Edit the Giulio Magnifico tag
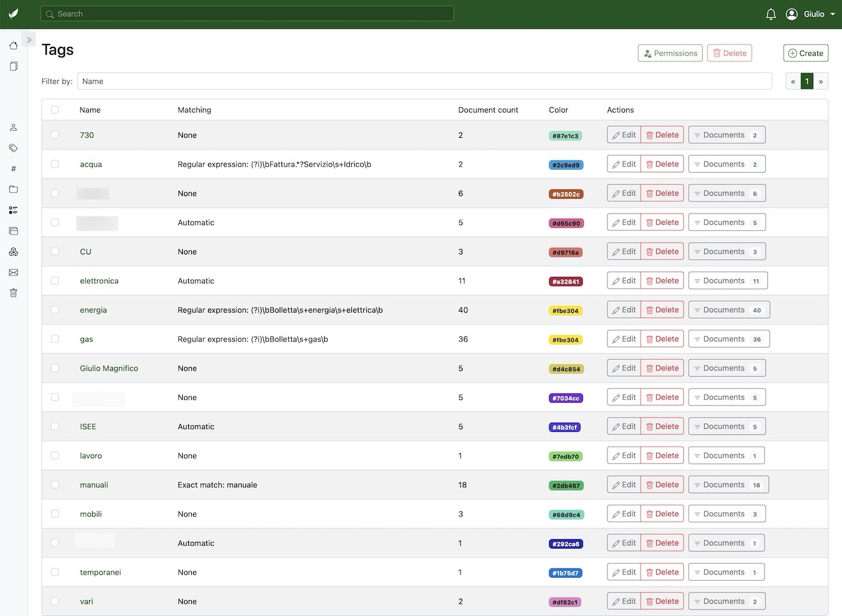 tap(624, 368)
